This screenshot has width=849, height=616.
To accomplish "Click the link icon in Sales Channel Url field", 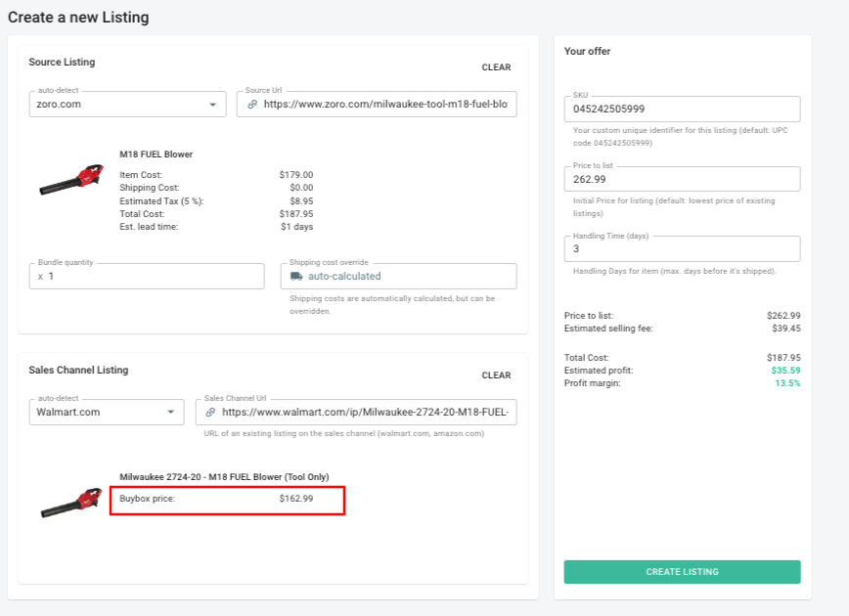I will pyautogui.click(x=210, y=413).
